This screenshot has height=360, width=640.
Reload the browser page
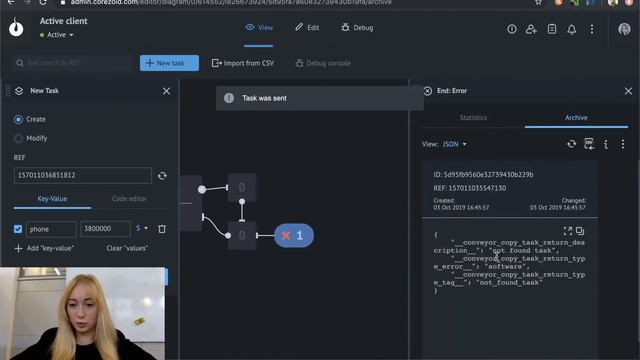click(x=43, y=2)
